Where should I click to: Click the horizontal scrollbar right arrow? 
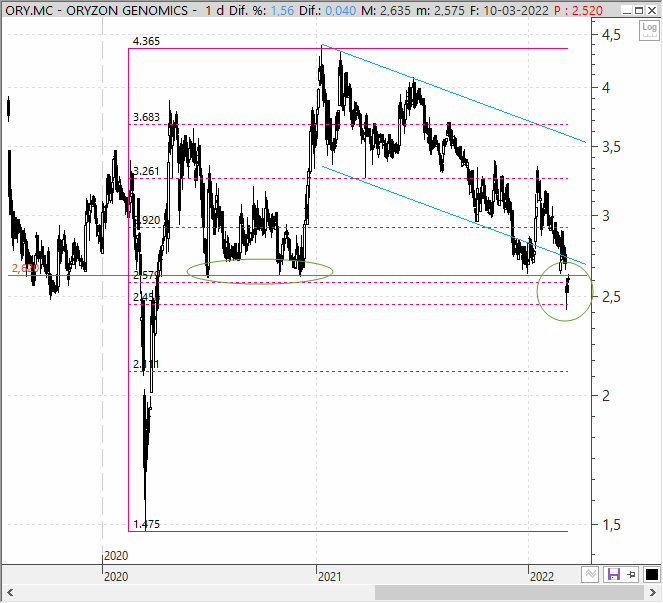point(653,592)
